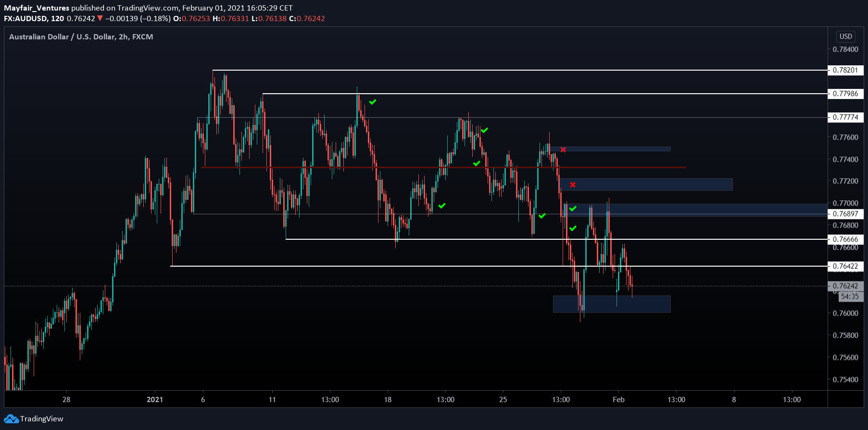Click the red X on the 0.77200 zone
Image resolution: width=868 pixels, height=430 pixels.
pyautogui.click(x=573, y=184)
